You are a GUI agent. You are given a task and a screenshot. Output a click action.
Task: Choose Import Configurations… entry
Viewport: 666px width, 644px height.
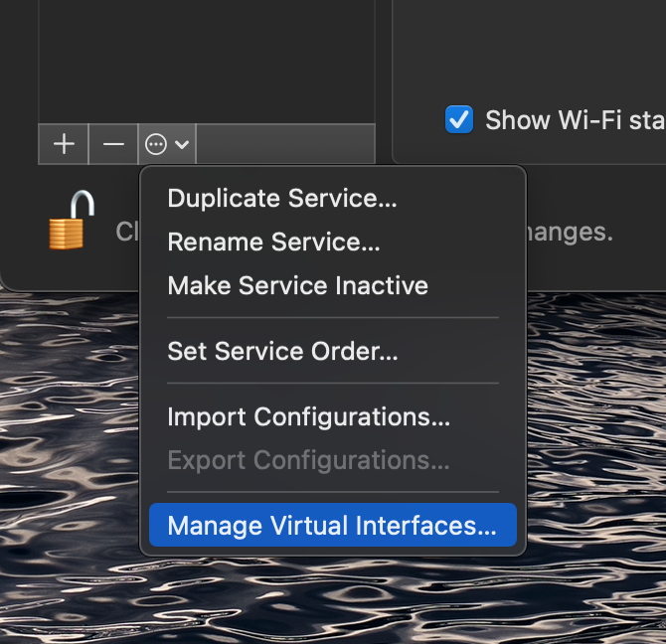(308, 416)
